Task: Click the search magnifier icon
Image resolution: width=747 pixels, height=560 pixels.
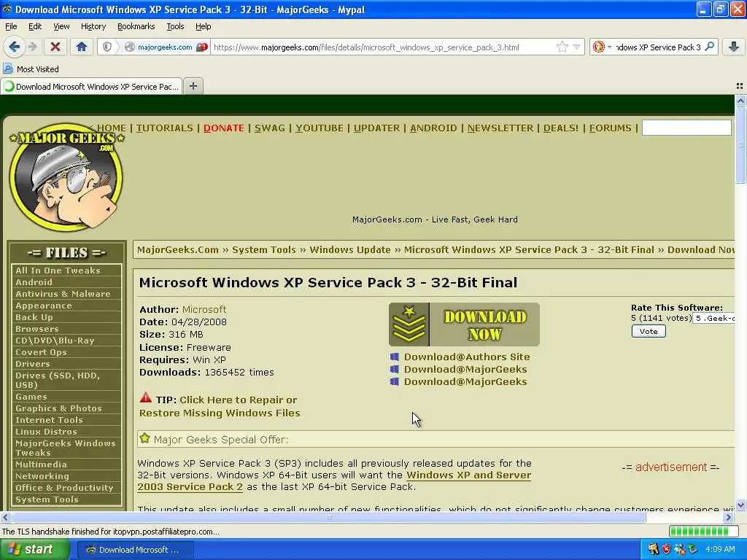Action: 709,47
